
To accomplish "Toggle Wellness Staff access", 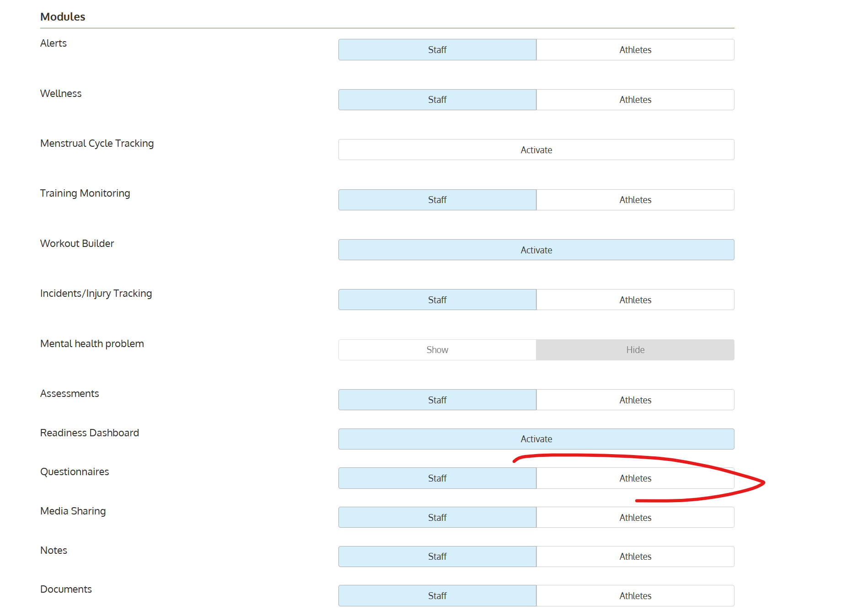I will (x=437, y=100).
